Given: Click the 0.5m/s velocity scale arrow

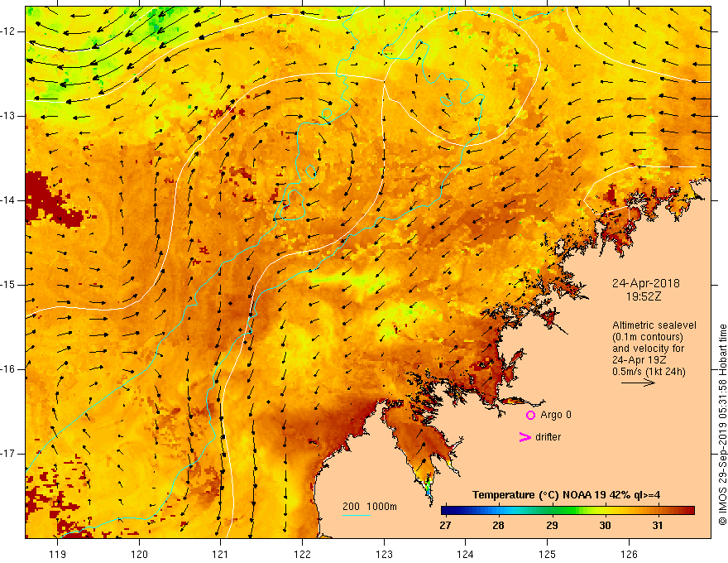Looking at the screenshot, I should (x=638, y=383).
